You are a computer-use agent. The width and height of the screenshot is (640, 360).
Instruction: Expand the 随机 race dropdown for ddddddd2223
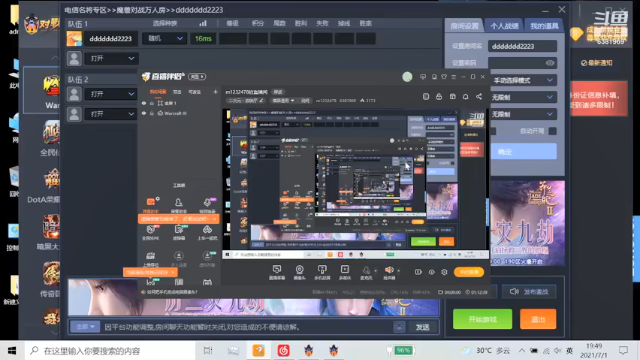[164, 38]
